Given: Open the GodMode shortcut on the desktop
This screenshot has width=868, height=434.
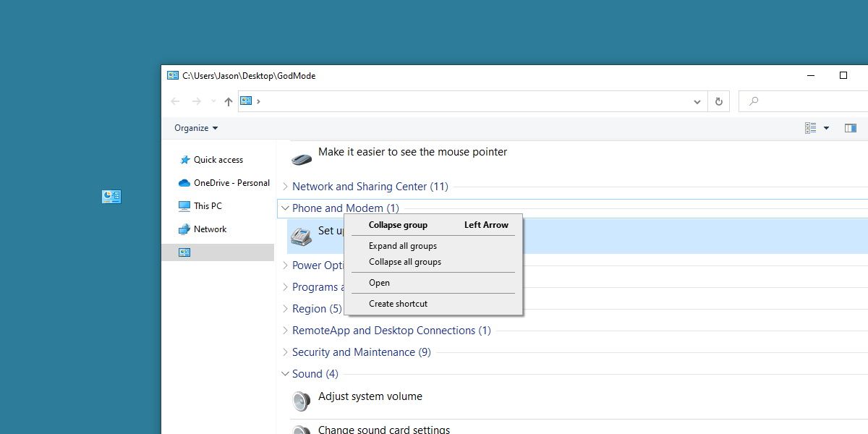Looking at the screenshot, I should coord(111,196).
